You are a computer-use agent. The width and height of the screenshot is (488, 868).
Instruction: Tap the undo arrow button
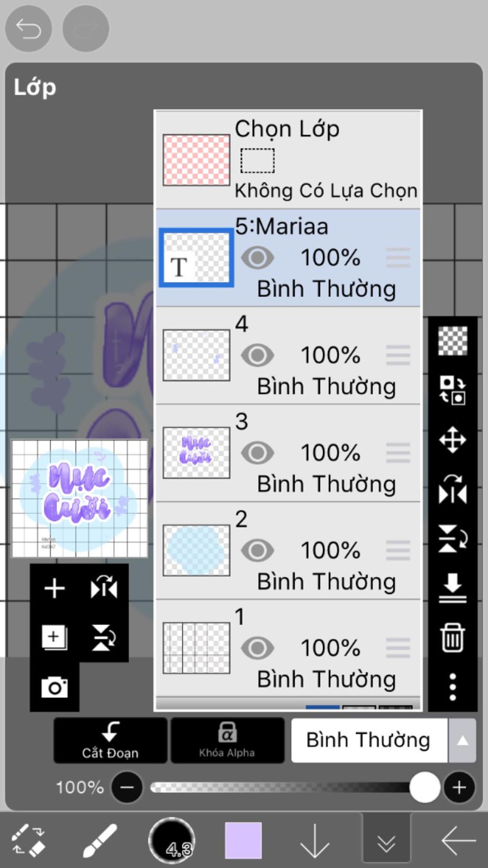pyautogui.click(x=28, y=29)
